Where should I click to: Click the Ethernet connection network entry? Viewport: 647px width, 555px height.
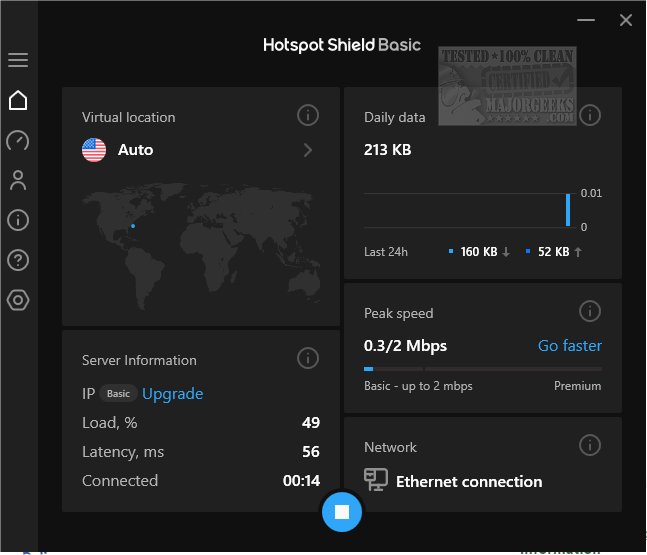tap(468, 481)
